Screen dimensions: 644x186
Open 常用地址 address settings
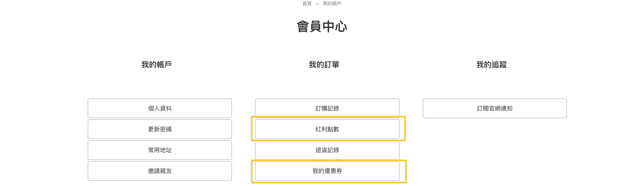pos(160,150)
